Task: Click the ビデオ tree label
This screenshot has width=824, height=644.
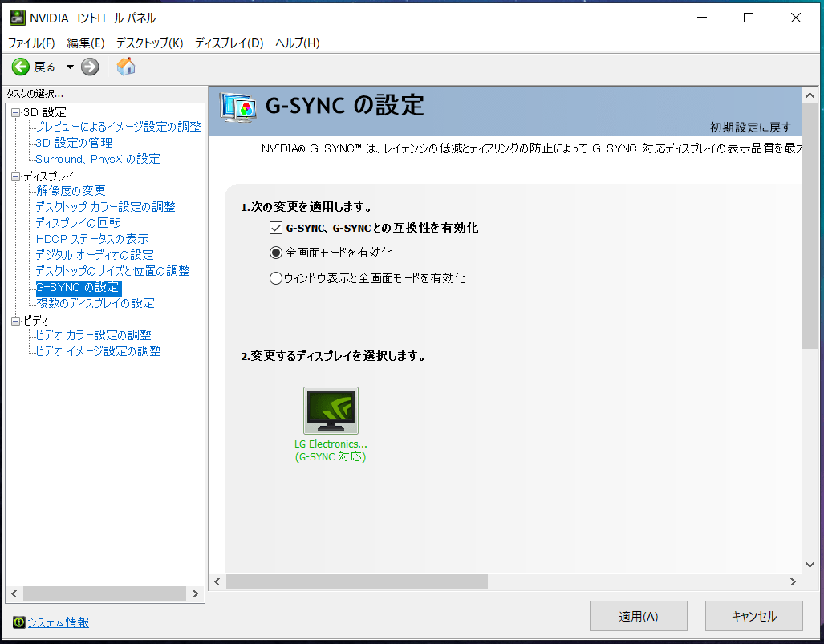Action: click(x=37, y=321)
